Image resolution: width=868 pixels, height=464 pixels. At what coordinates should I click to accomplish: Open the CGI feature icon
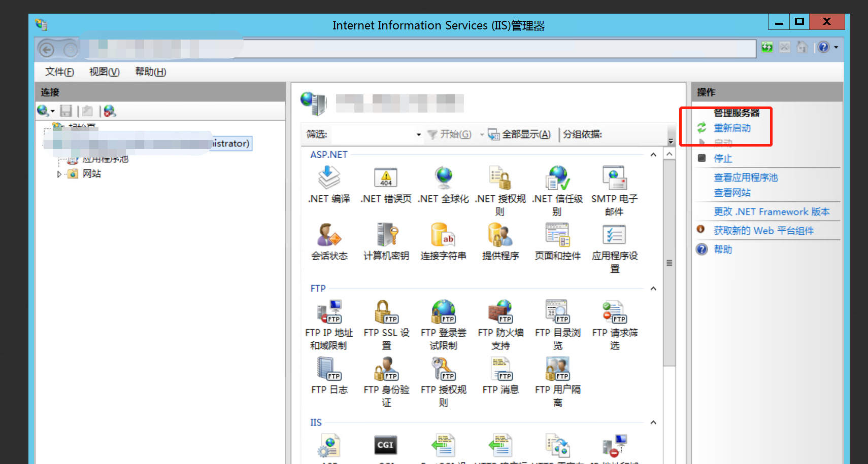click(x=386, y=446)
